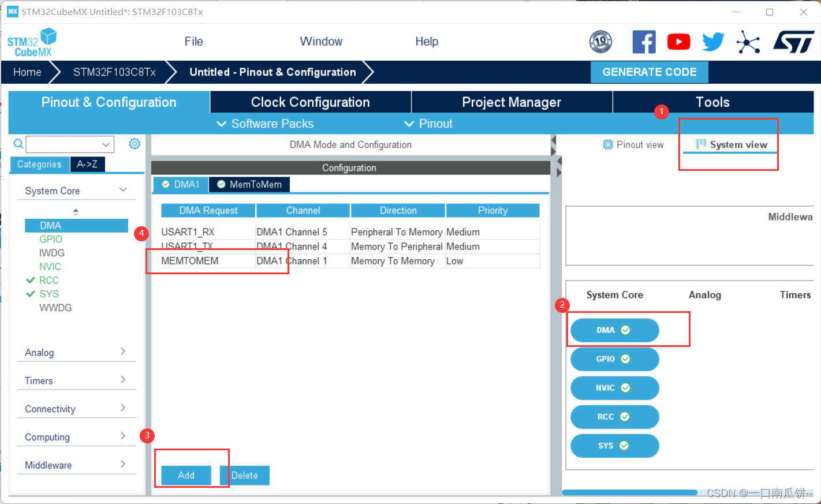This screenshot has width=821, height=504.
Task: Select GPIO in System Core list
Action: coord(51,239)
